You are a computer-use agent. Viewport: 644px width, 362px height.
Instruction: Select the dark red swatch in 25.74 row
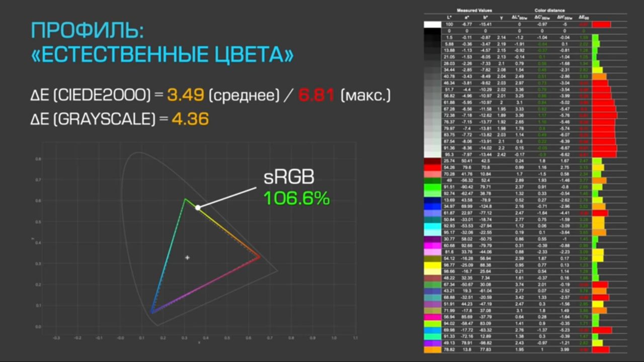click(x=432, y=161)
